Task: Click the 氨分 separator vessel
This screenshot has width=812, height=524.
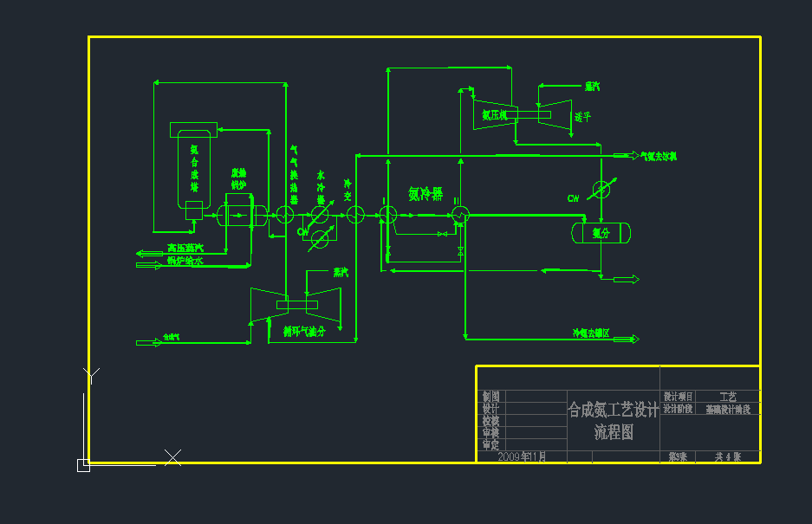Action: click(601, 232)
